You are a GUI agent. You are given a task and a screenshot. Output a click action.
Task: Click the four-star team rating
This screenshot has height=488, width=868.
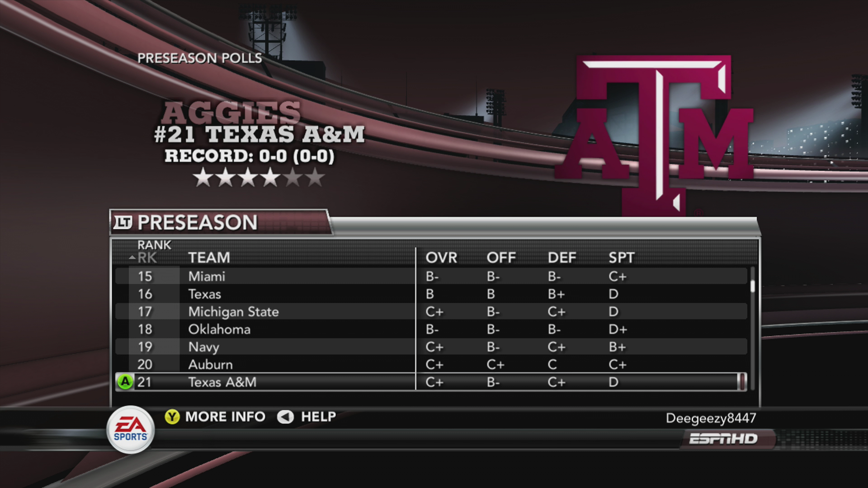259,178
